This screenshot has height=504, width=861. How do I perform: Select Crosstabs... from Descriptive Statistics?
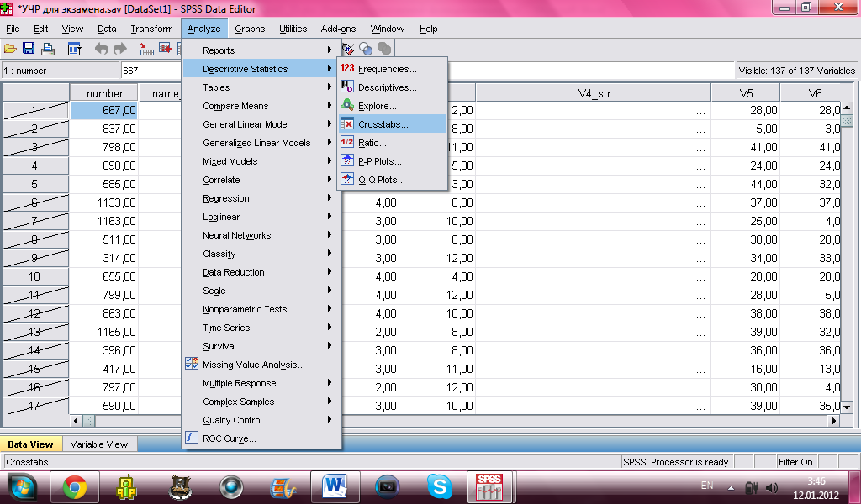[393, 124]
